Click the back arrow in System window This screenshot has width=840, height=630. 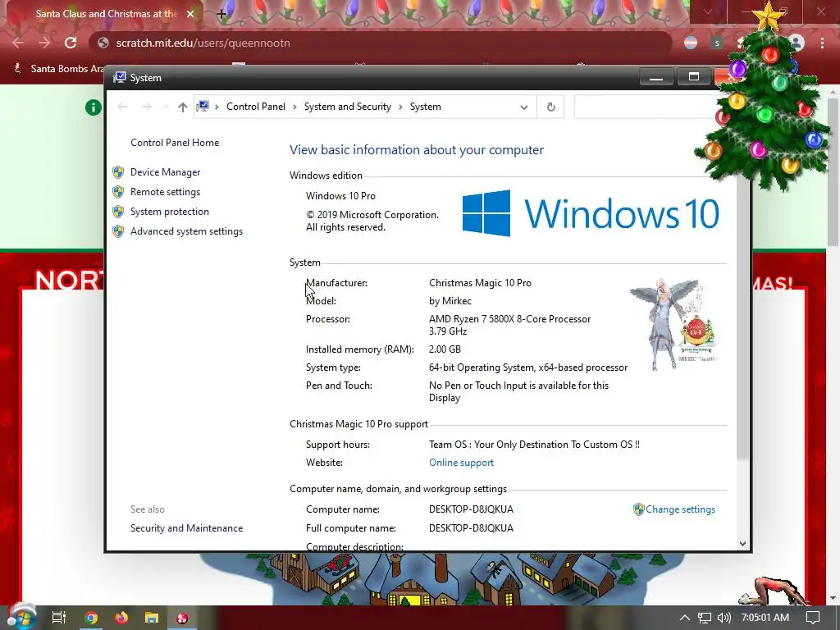(123, 107)
